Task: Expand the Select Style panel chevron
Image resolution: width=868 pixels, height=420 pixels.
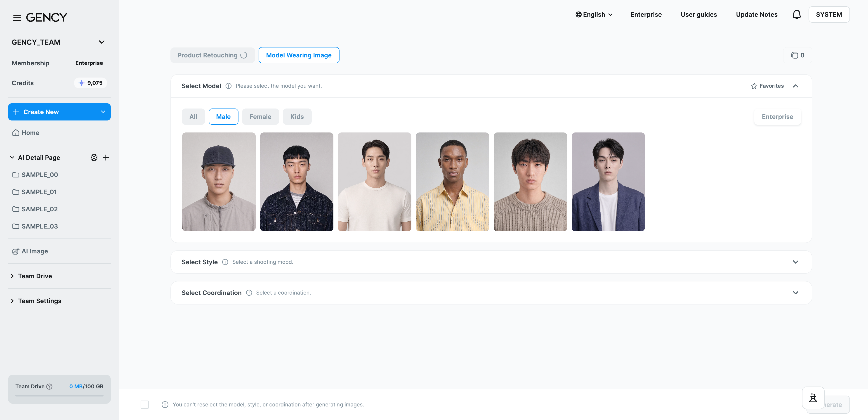Action: click(x=796, y=262)
